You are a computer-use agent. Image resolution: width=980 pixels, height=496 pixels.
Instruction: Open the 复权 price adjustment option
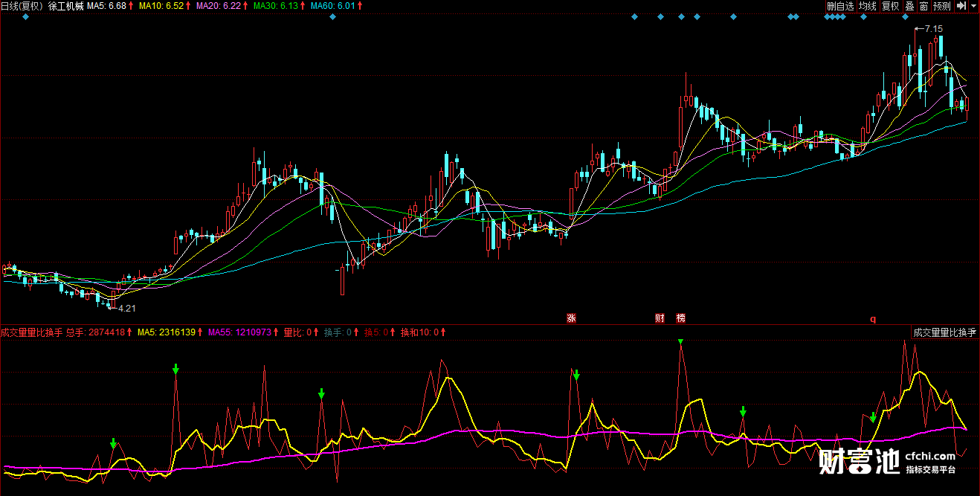pos(891,6)
